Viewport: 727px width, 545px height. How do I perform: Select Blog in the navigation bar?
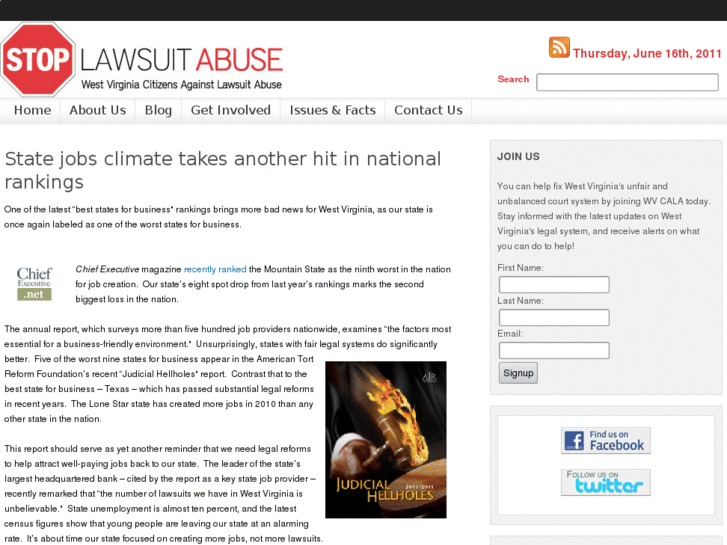(158, 110)
